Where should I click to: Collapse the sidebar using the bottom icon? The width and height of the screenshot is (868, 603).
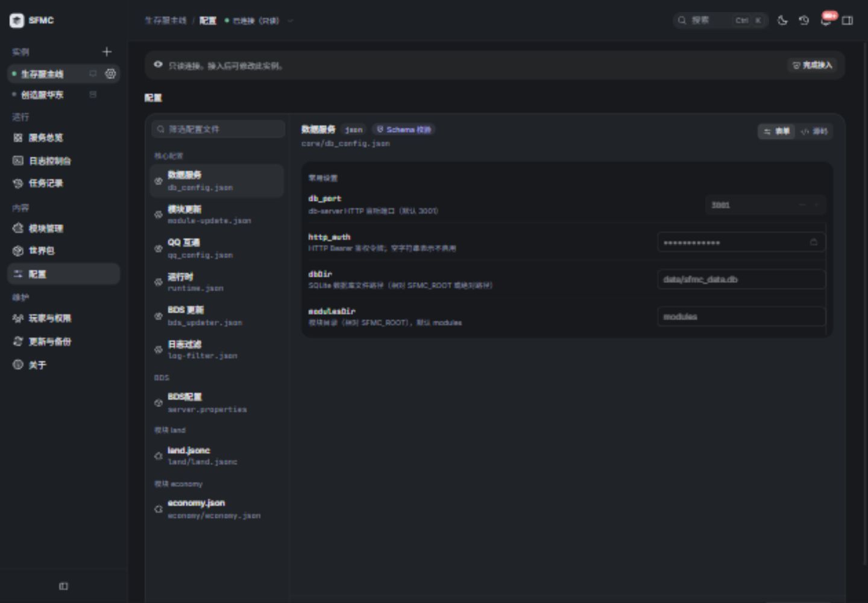click(63, 586)
